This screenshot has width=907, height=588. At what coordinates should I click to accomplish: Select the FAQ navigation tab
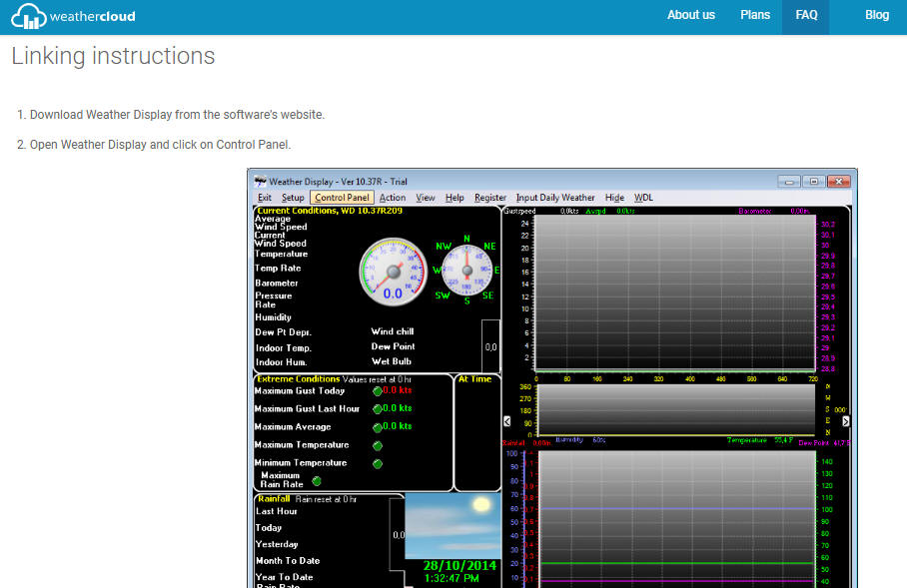(x=806, y=15)
